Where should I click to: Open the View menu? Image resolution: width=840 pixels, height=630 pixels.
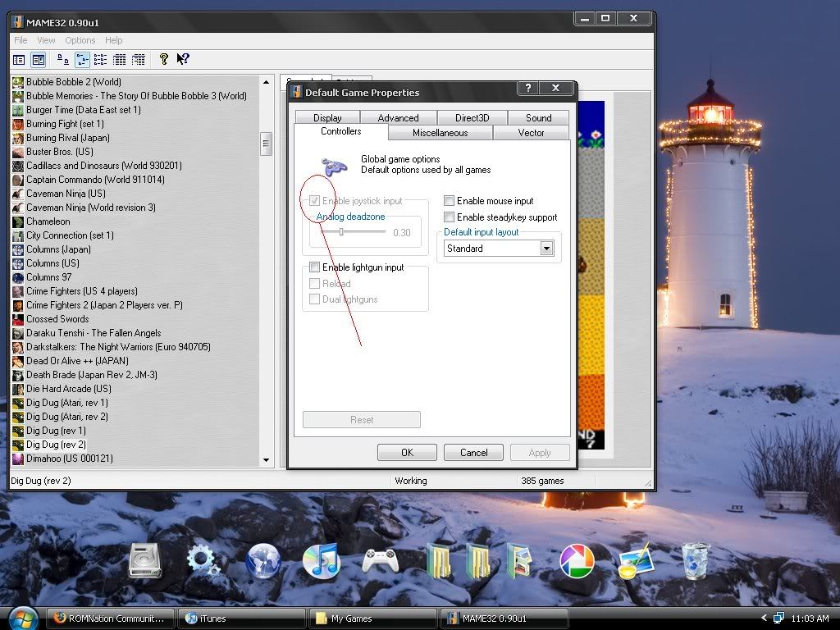[x=46, y=40]
